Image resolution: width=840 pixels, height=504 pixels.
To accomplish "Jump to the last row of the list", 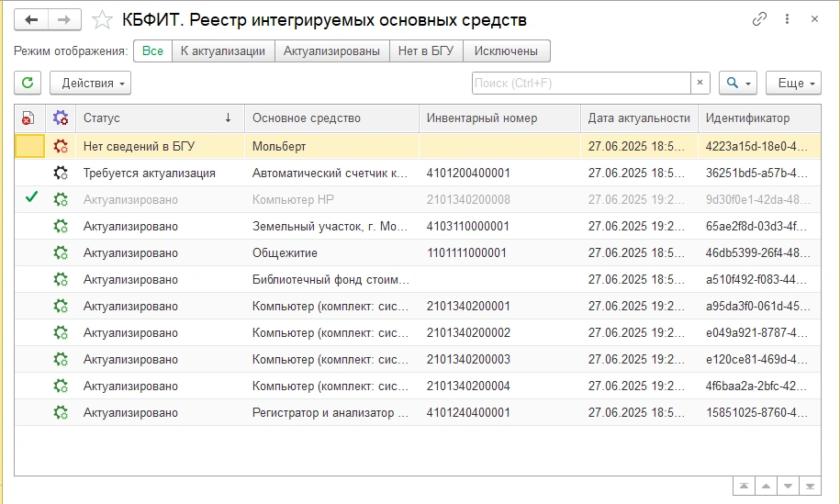I will coord(810,487).
